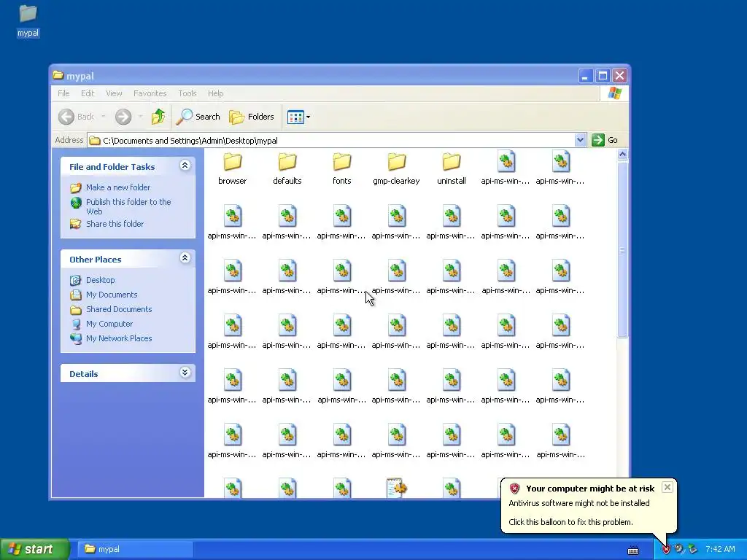Image resolution: width=747 pixels, height=560 pixels.
Task: Open the Tools menu
Action: tap(187, 93)
